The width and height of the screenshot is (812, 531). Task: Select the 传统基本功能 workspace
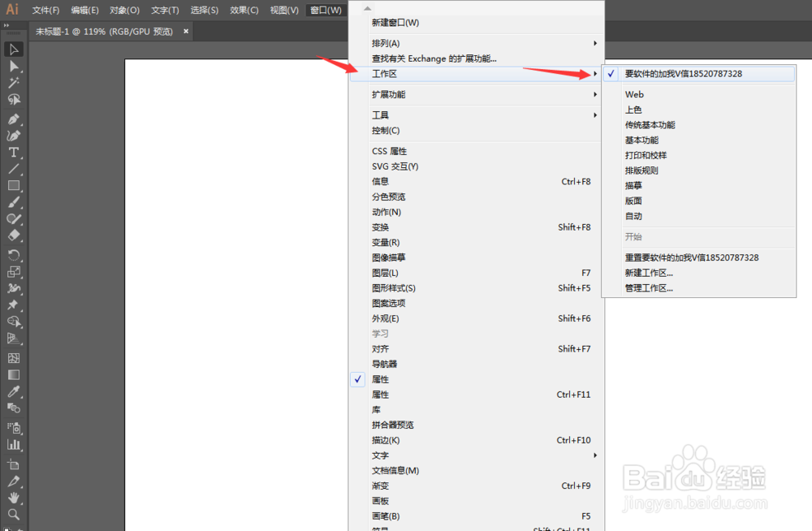click(698, 125)
